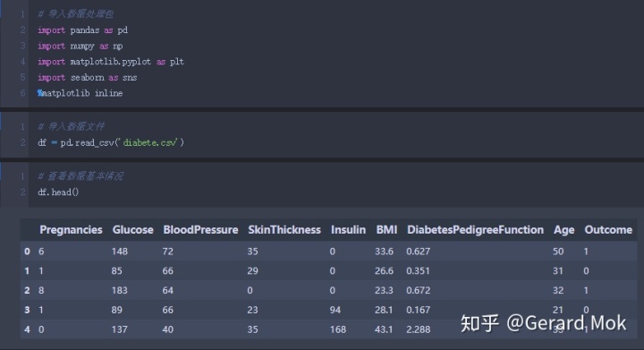This screenshot has height=350, width=644.
Task: Click the Outcome column header
Action: pos(608,230)
